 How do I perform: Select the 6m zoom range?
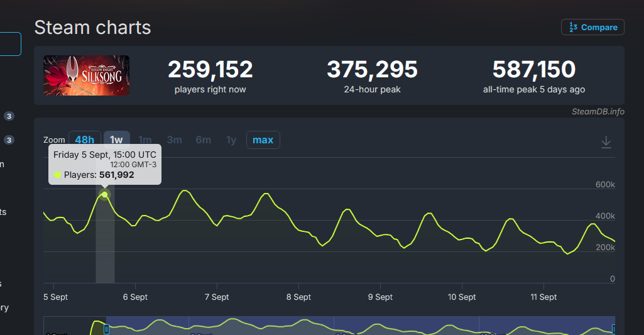click(x=204, y=140)
